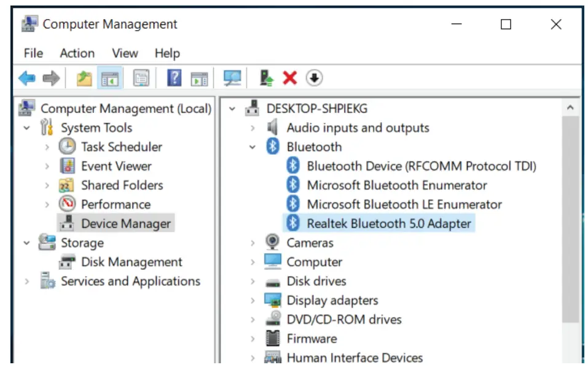The height and width of the screenshot is (370, 588).
Task: Expand the Display adapters category
Action: pyautogui.click(x=253, y=301)
